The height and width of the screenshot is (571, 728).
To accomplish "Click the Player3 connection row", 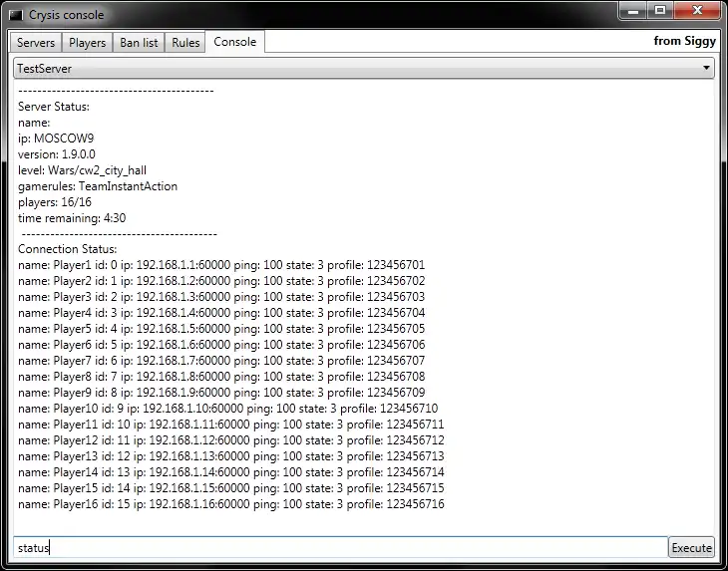I will pos(221,297).
